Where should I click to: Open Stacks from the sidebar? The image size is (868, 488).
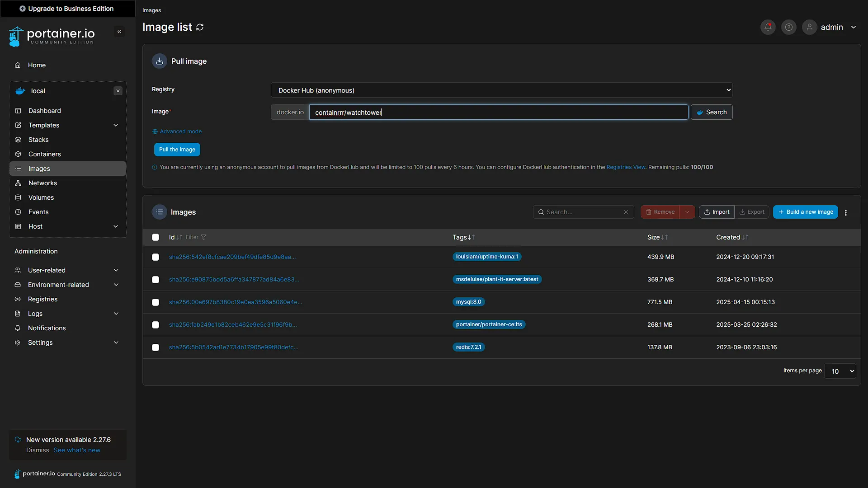click(x=38, y=140)
